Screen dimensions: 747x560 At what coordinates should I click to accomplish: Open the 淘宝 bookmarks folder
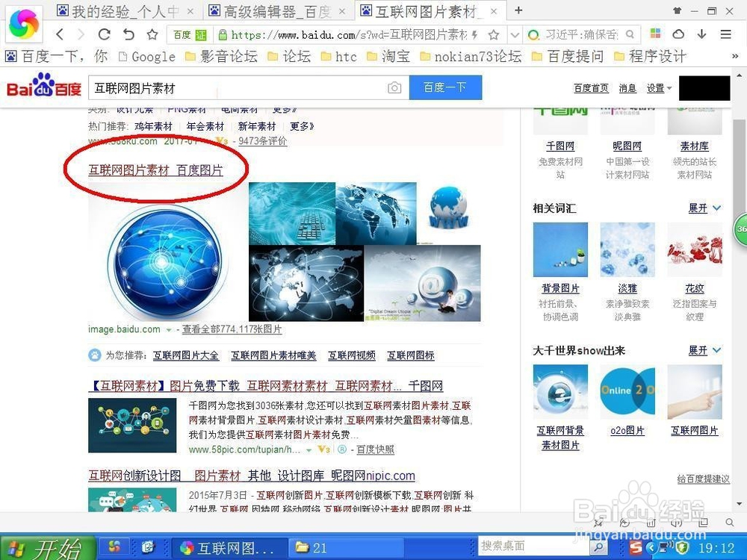388,56
